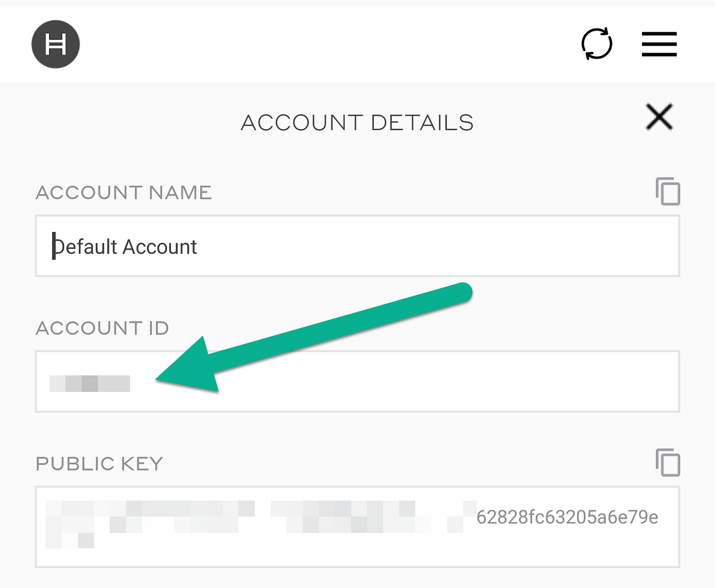Copy the account name using its copy icon
Viewport: 715px width, 588px height.
668,192
